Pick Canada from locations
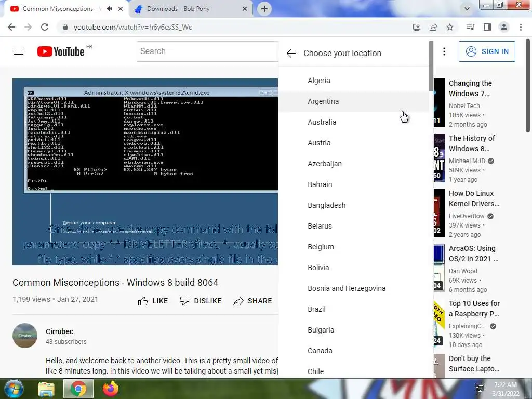 click(353, 351)
